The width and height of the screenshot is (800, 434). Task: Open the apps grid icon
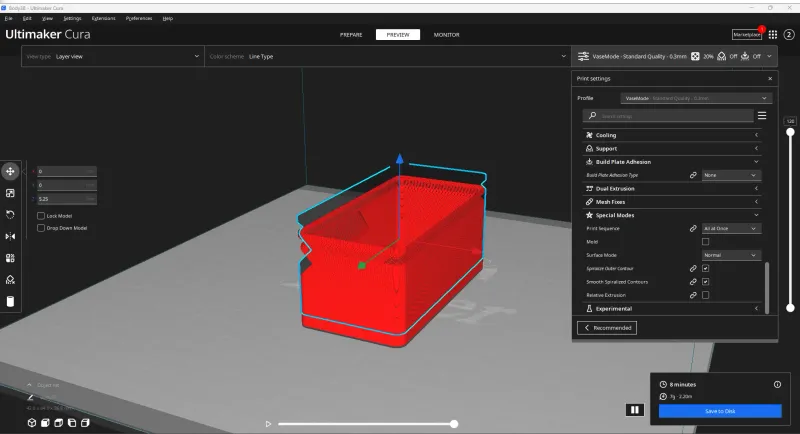tap(773, 34)
